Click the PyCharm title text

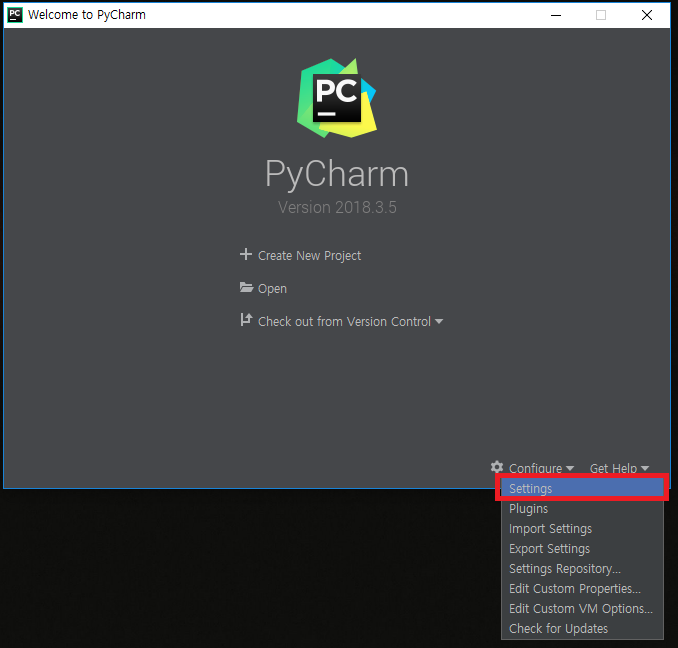336,173
